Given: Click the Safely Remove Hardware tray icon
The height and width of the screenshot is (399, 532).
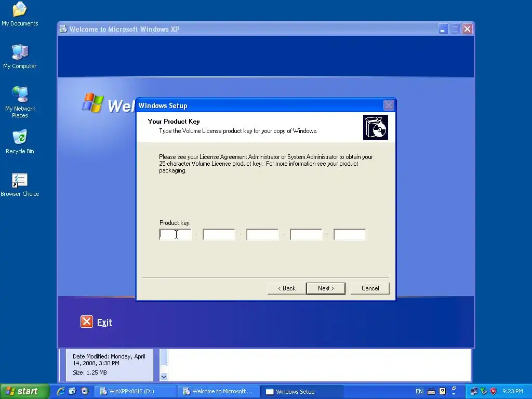Looking at the screenshot, I should coord(484,392).
